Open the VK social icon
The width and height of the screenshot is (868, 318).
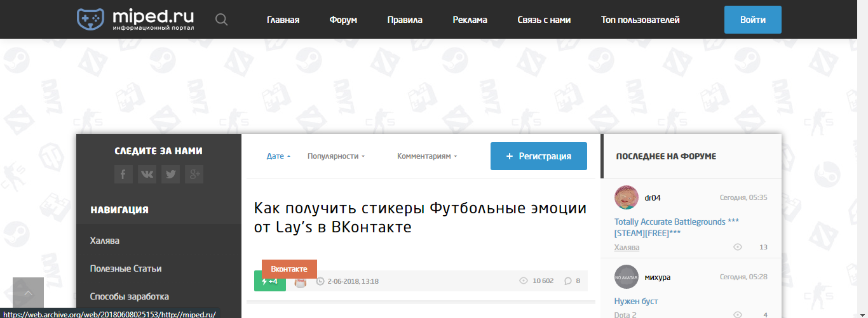[x=147, y=174]
